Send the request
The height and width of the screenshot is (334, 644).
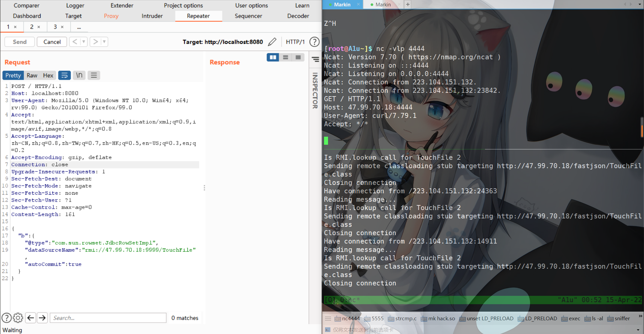[19, 42]
